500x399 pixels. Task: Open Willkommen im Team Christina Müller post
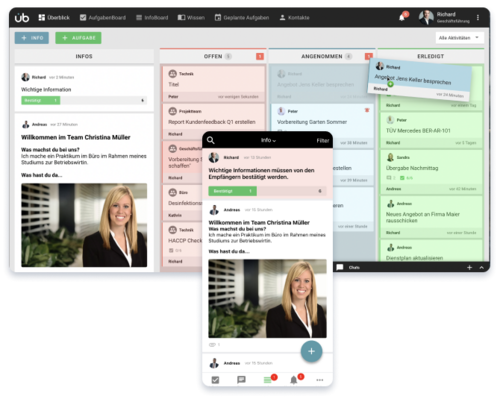(x=76, y=137)
